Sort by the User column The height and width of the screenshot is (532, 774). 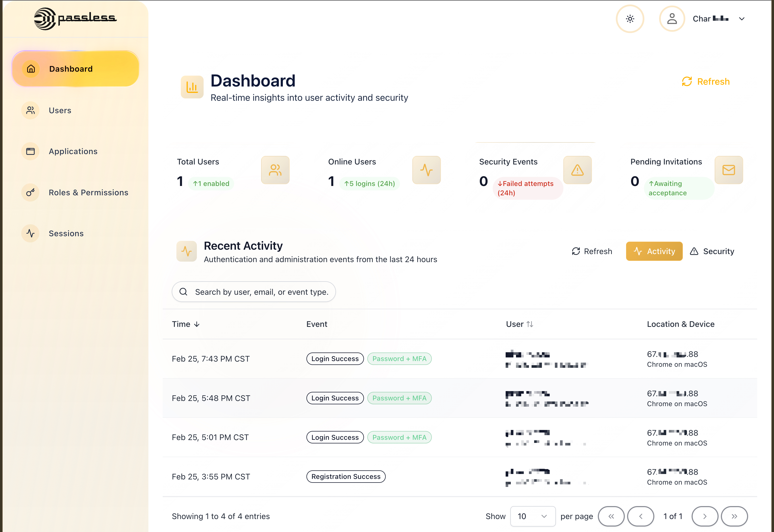point(520,324)
